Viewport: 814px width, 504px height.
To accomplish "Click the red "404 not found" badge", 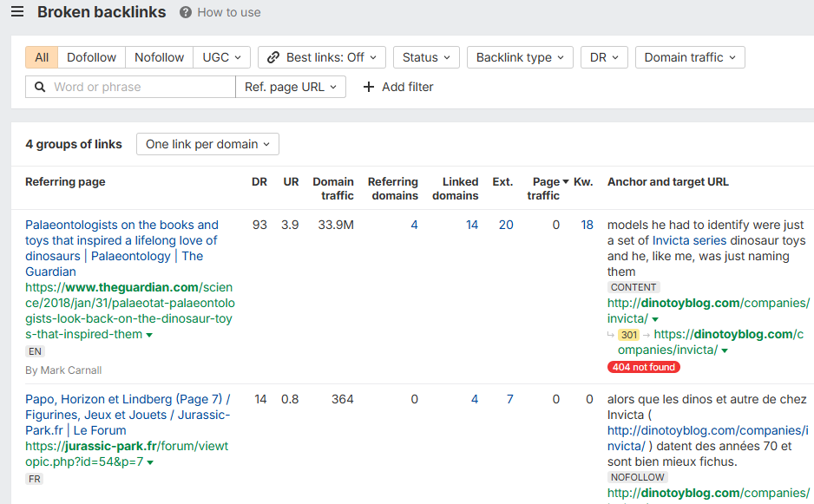I will [x=643, y=367].
